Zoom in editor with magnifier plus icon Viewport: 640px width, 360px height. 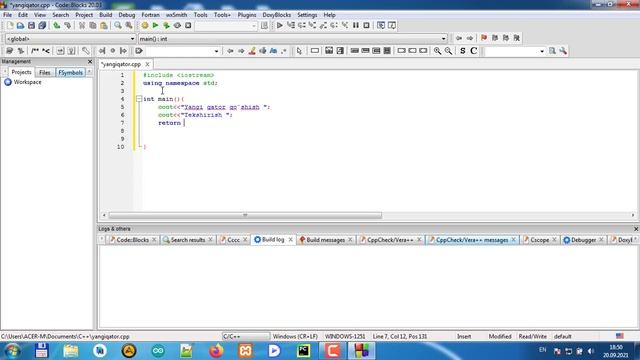click(x=438, y=51)
